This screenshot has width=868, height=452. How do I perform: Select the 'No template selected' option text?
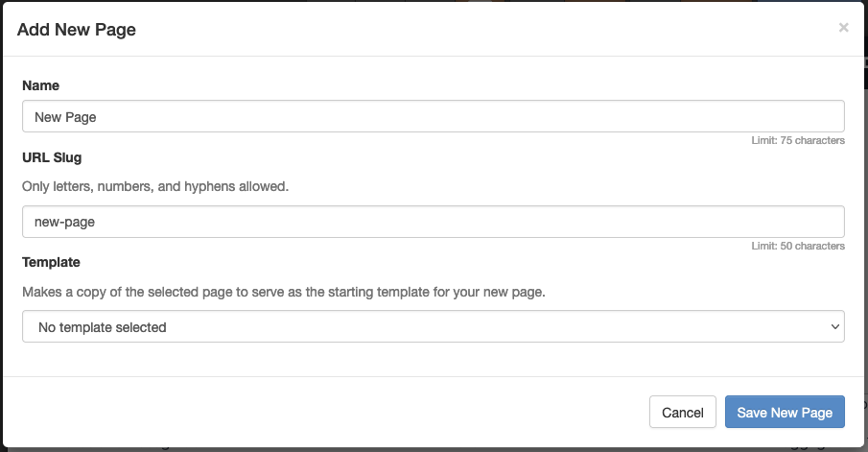click(103, 327)
